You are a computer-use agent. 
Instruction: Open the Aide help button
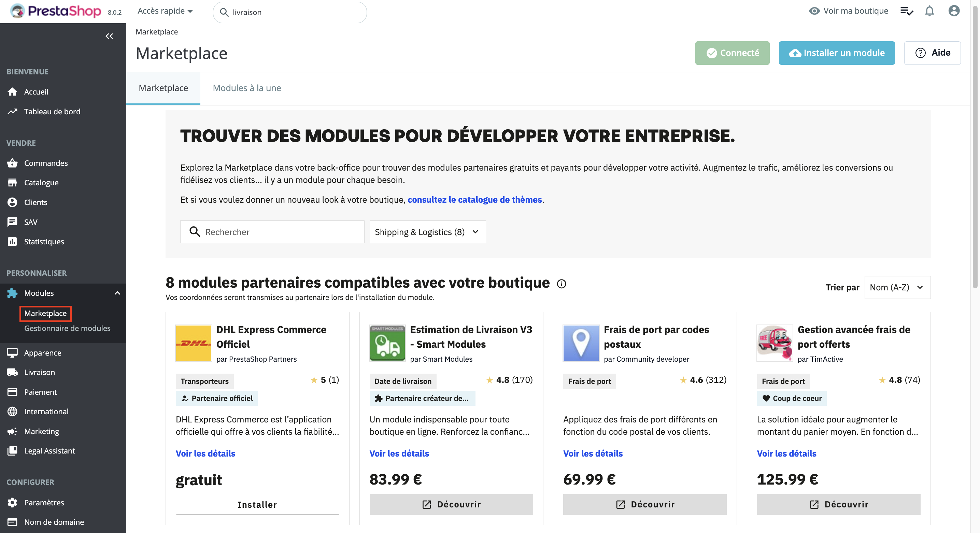click(x=932, y=53)
